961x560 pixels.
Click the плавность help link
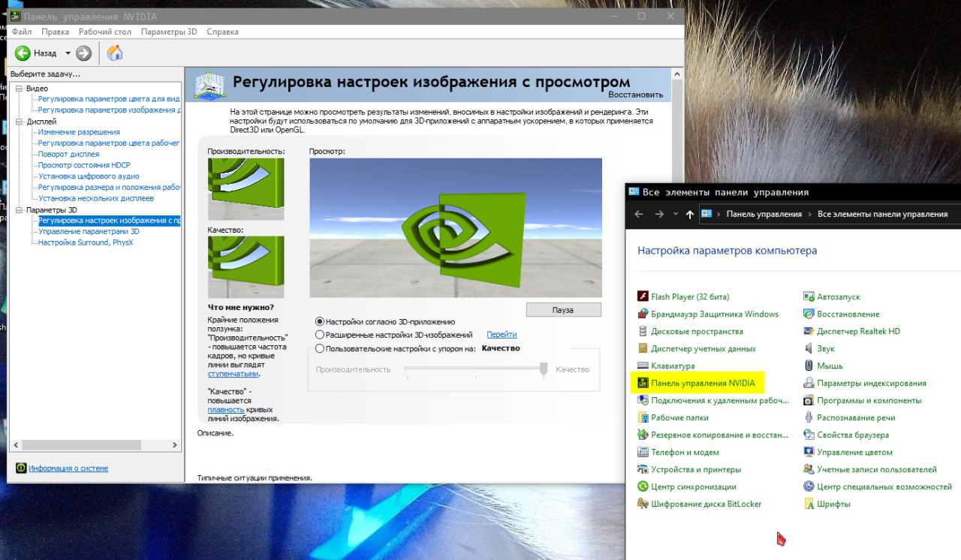[226, 410]
